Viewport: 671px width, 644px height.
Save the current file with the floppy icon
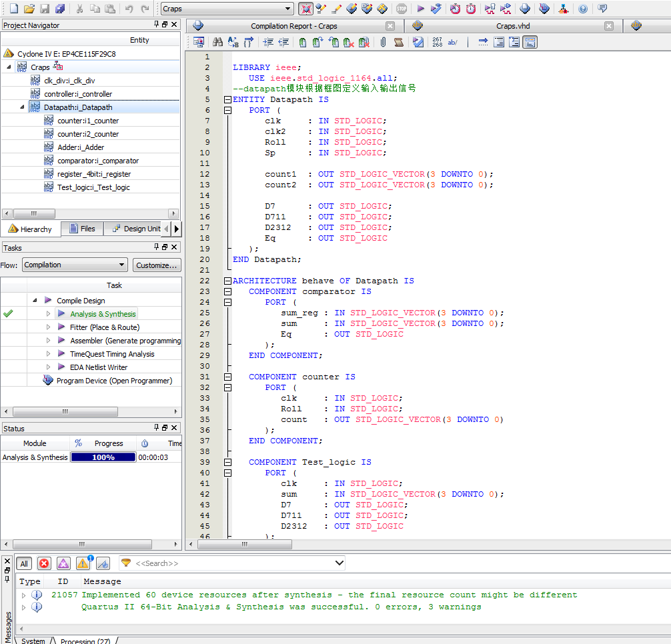tap(45, 9)
